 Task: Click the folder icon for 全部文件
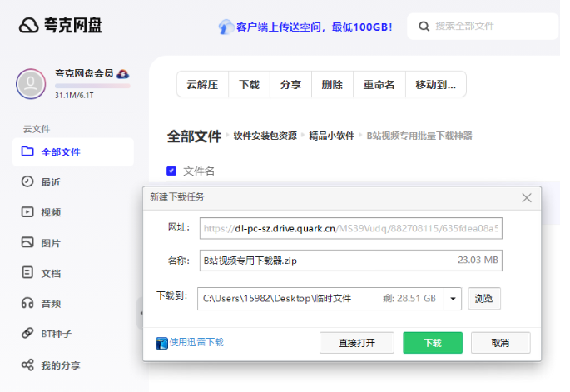(27, 151)
